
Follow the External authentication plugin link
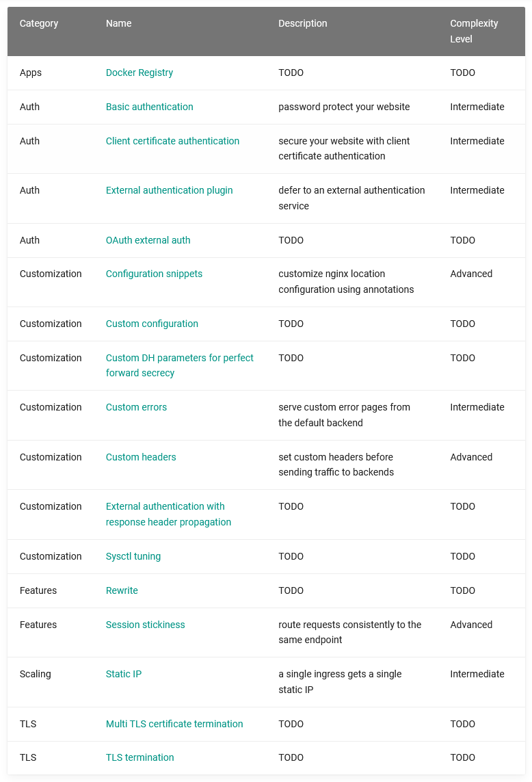point(169,190)
